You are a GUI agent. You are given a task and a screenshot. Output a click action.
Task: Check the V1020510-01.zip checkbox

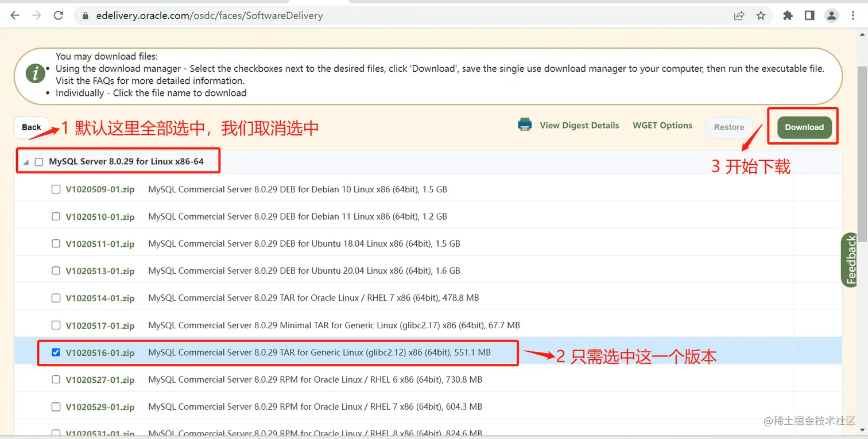pyautogui.click(x=56, y=216)
